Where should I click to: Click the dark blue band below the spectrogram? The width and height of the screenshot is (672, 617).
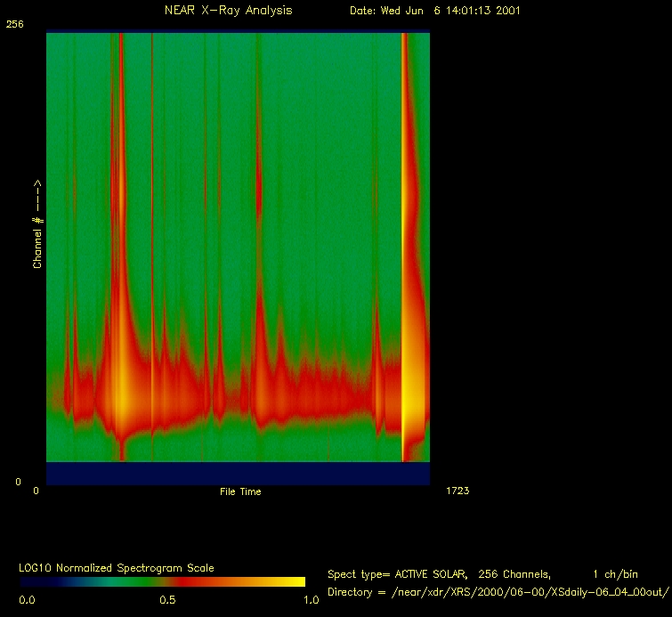pyautogui.click(x=238, y=473)
